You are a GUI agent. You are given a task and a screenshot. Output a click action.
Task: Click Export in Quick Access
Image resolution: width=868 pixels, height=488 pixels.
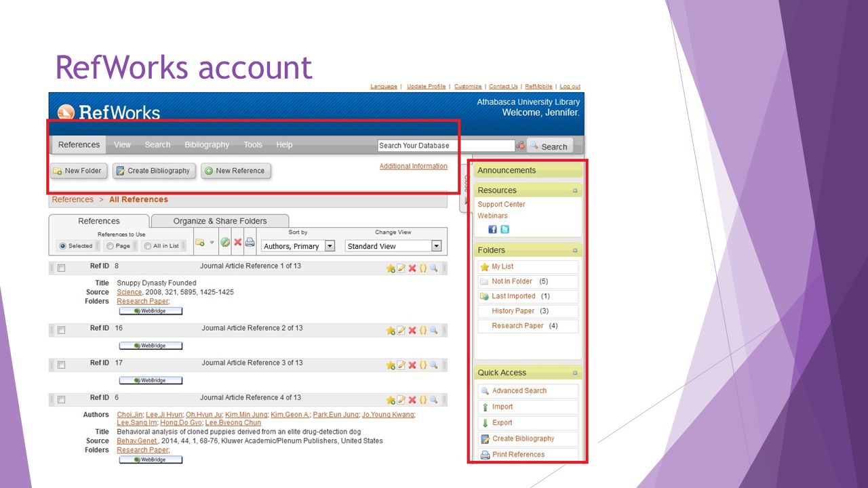pyautogui.click(x=502, y=422)
